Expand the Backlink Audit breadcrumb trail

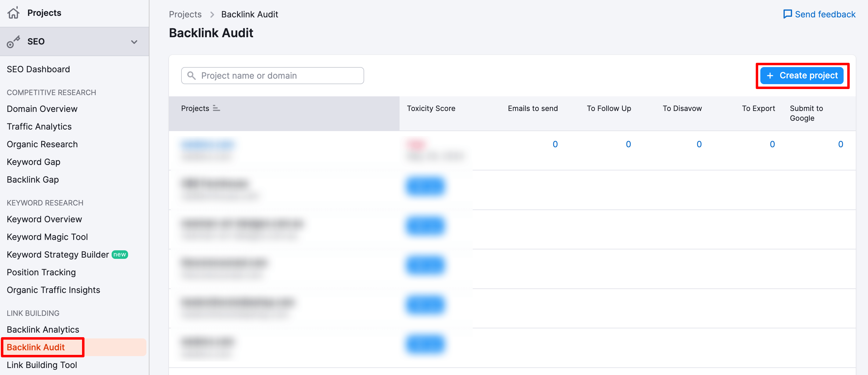[x=249, y=14]
